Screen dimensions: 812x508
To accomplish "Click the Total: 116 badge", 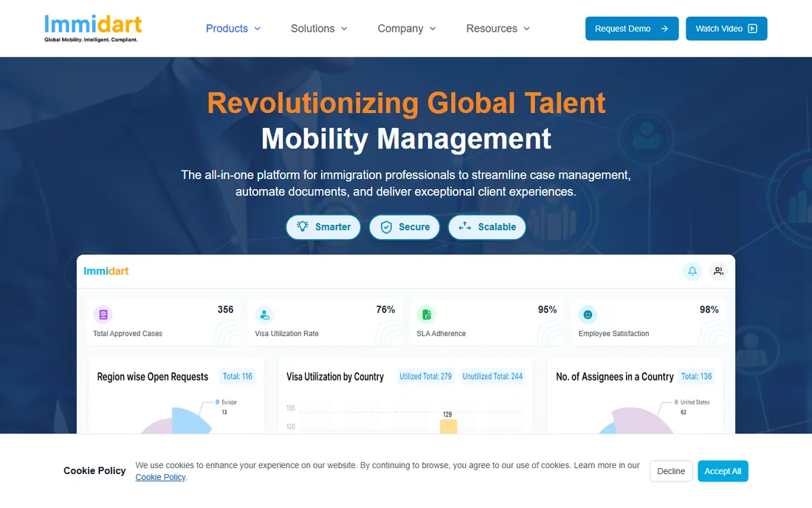I will coord(238,377).
